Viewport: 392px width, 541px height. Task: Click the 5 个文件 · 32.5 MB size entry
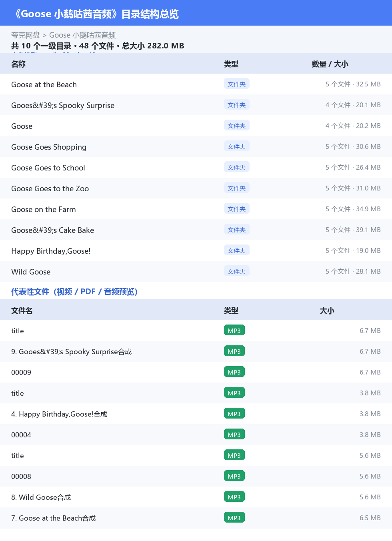tap(353, 84)
